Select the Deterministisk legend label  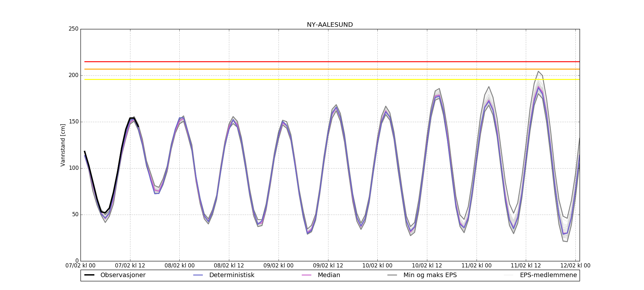point(232,275)
